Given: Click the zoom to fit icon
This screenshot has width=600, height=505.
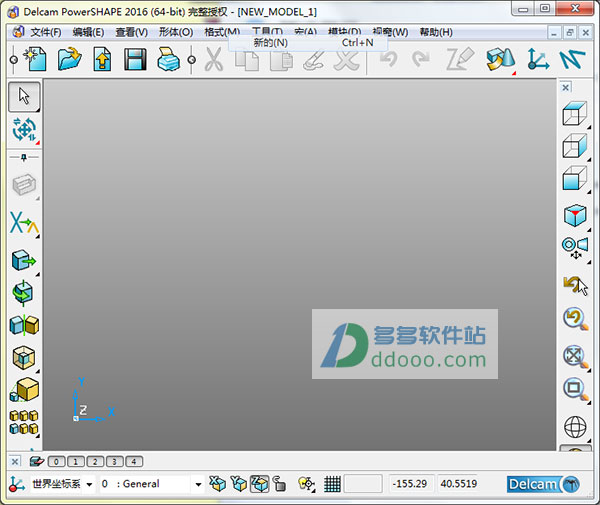Looking at the screenshot, I should coord(575,357).
